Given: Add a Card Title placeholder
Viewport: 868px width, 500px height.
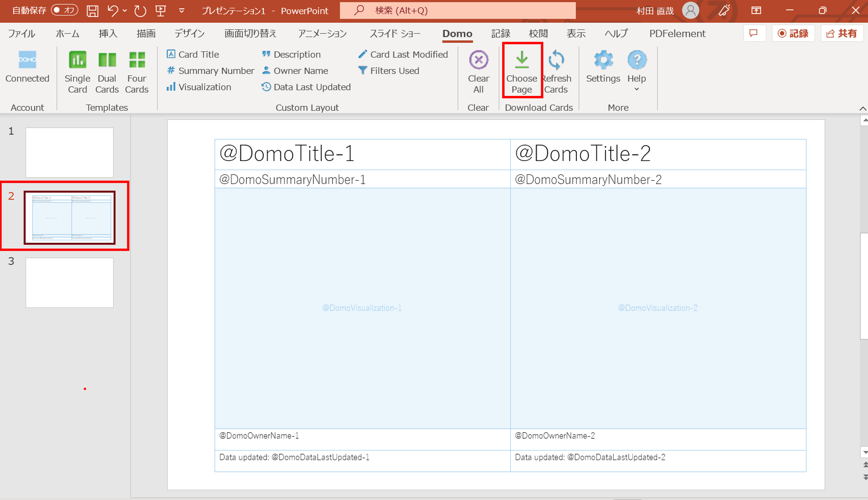Looking at the screenshot, I should pyautogui.click(x=193, y=54).
